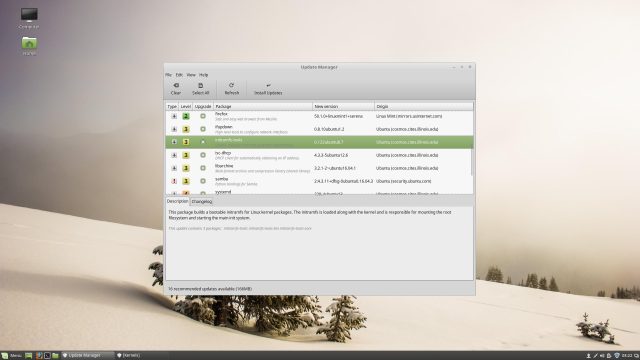This screenshot has height=360, width=640.
Task: Open the volume tray icon
Action: (602, 356)
